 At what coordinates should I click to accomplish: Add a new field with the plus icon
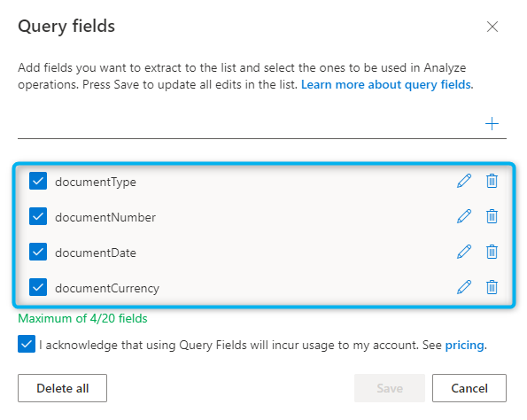[x=492, y=124]
